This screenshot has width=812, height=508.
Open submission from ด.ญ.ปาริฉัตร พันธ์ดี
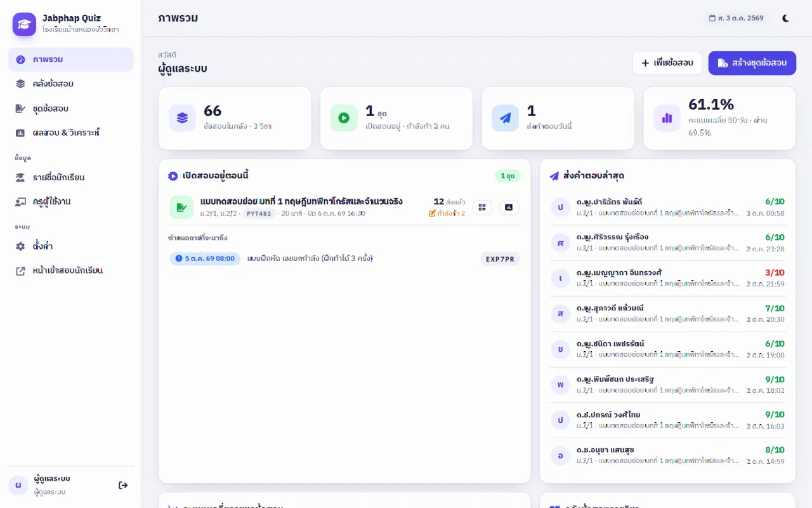pyautogui.click(x=667, y=207)
